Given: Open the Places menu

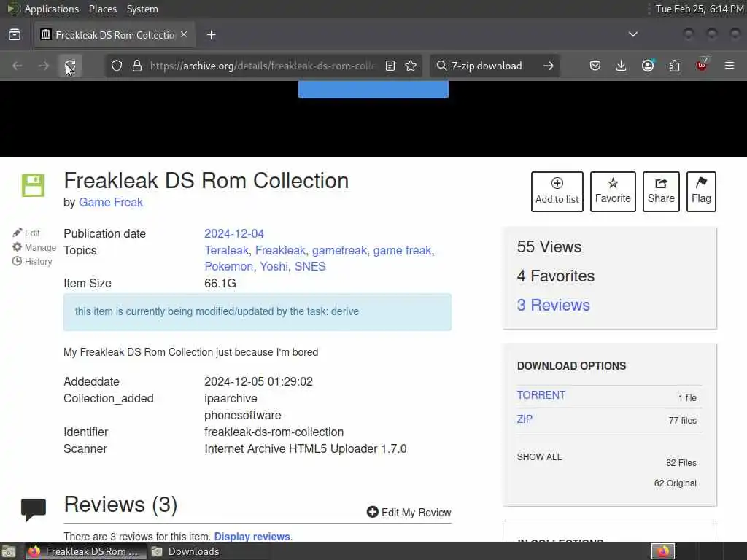Looking at the screenshot, I should tap(103, 9).
